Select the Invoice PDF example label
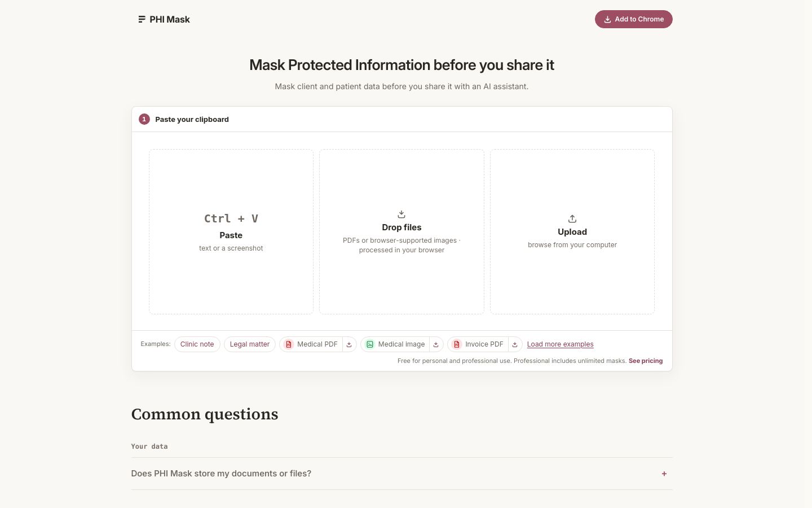Screen dimensions: 812x508 click(484, 344)
